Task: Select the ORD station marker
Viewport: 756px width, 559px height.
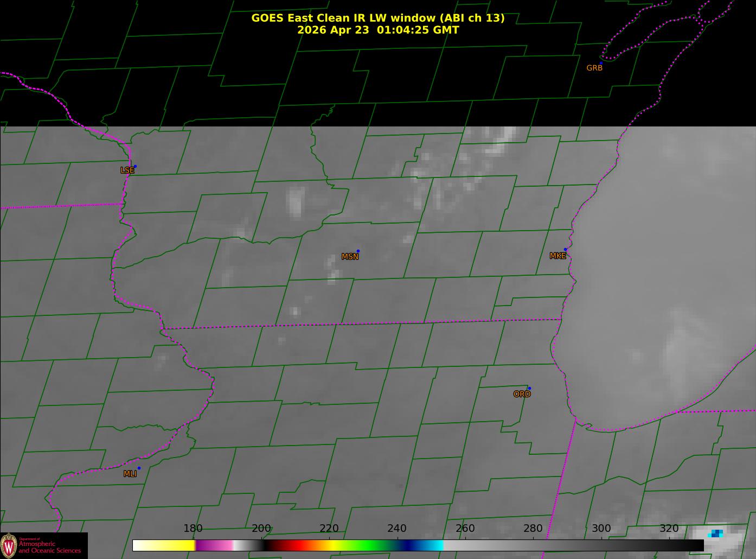Action: point(529,388)
